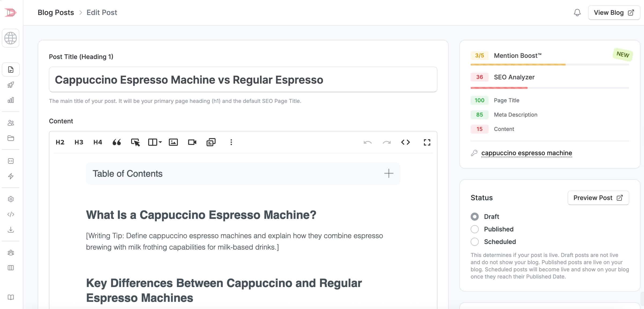Expand Table of Contents with plus
Screen dimensions: 644x309
[x=389, y=173]
